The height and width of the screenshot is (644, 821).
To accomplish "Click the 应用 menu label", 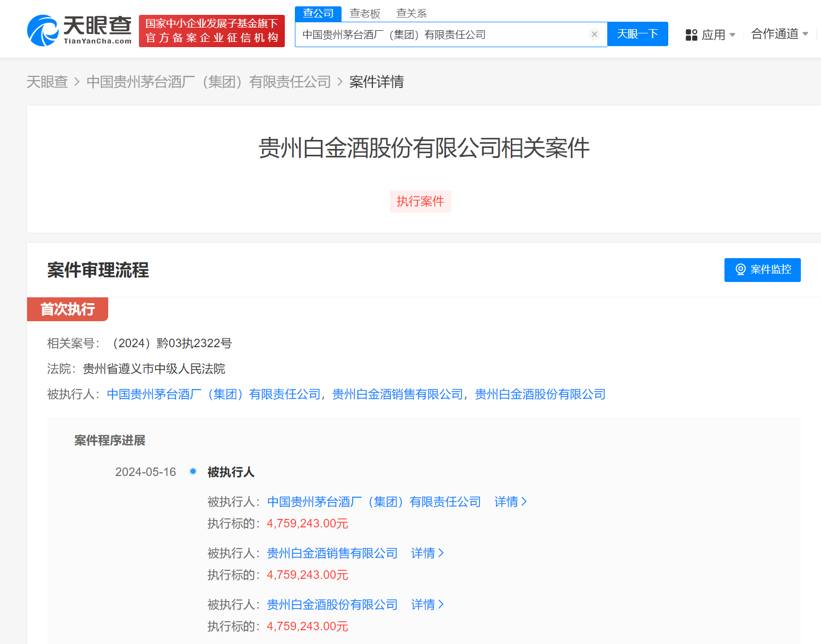I will 713,35.
